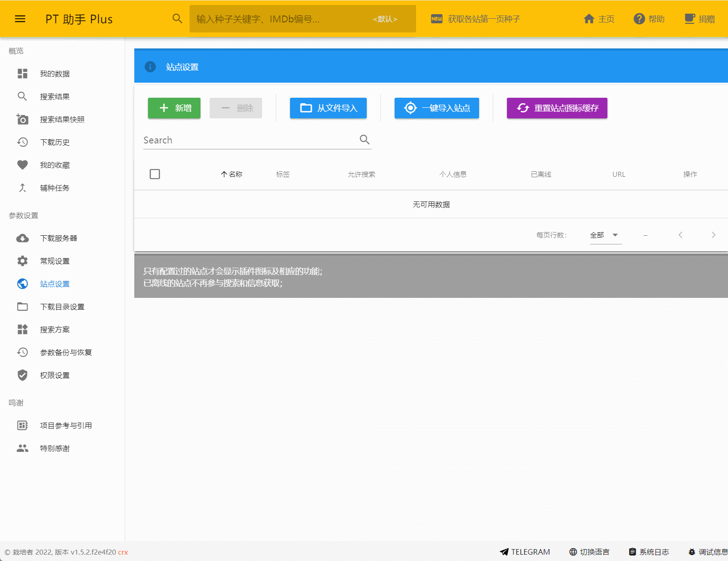Click 系统日志 in the footer
Viewport: 728px width, 561px height.
[649, 552]
